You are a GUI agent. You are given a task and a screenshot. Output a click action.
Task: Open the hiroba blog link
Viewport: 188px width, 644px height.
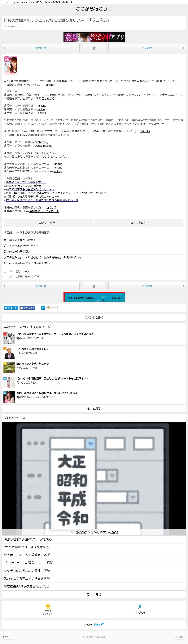41,142
